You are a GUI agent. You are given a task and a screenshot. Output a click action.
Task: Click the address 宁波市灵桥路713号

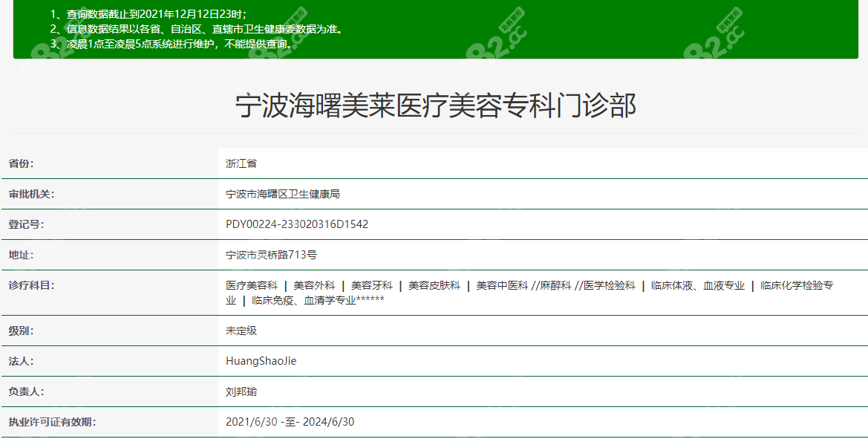tap(271, 256)
